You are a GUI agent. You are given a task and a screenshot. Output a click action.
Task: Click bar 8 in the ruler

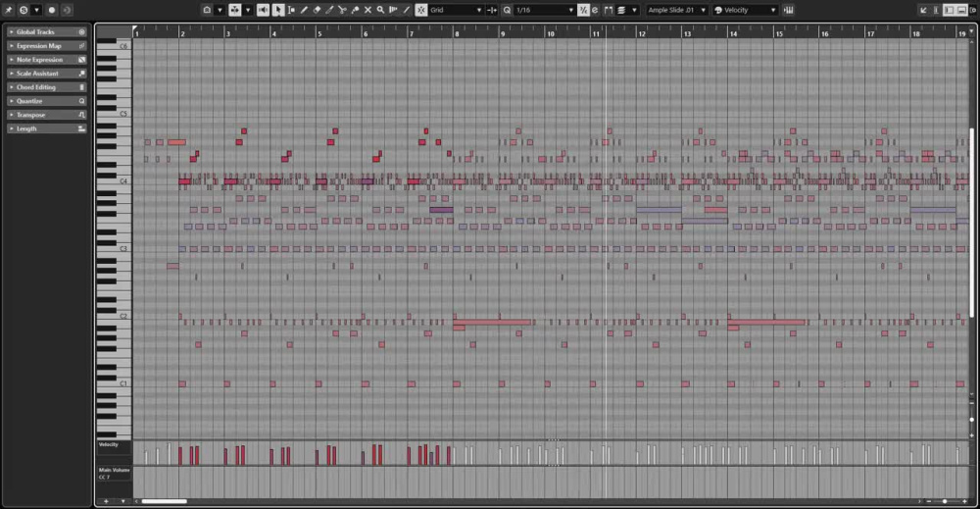click(x=458, y=33)
